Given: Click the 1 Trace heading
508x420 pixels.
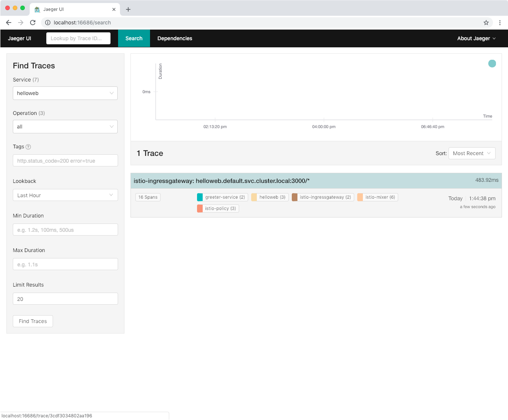Looking at the screenshot, I should point(150,153).
